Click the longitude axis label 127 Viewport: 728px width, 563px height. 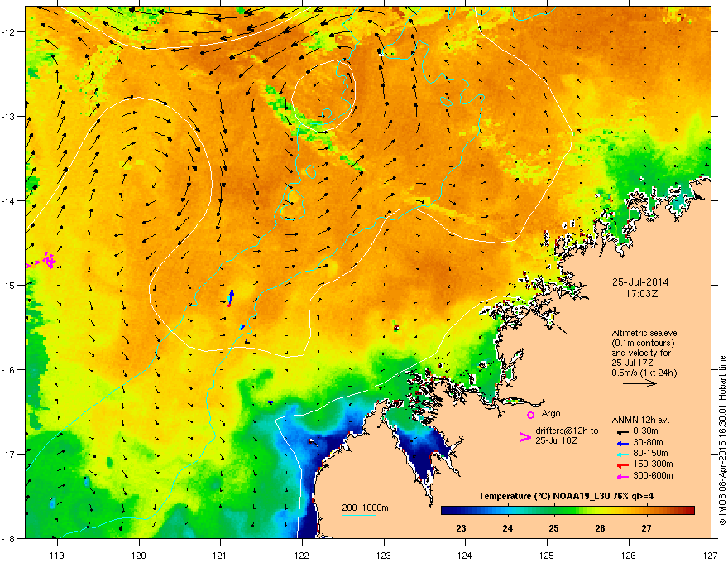tap(711, 555)
